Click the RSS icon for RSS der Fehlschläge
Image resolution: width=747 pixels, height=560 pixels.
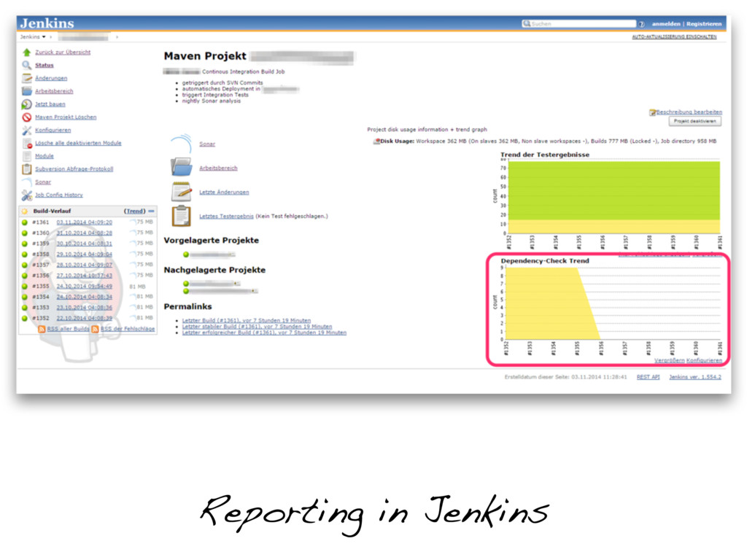tap(96, 329)
